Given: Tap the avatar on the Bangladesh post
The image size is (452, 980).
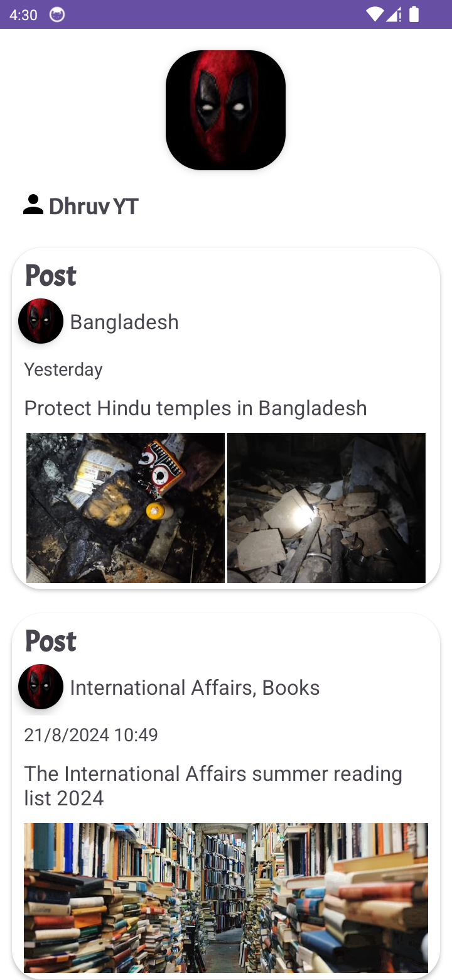Looking at the screenshot, I should (41, 321).
